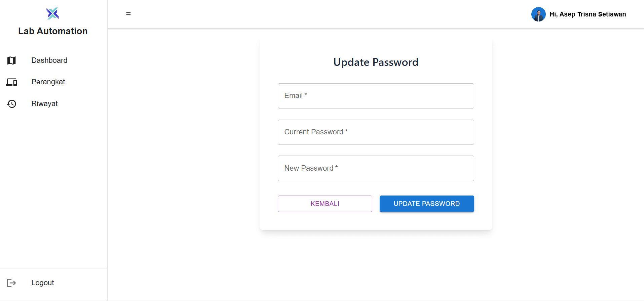The image size is (644, 301).
Task: Click the Logout arrow icon
Action: pos(11,283)
